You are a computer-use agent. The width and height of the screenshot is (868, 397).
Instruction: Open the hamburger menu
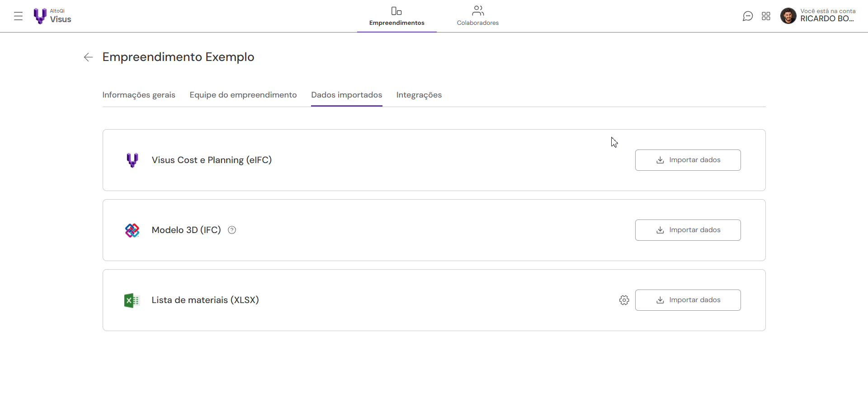18,16
